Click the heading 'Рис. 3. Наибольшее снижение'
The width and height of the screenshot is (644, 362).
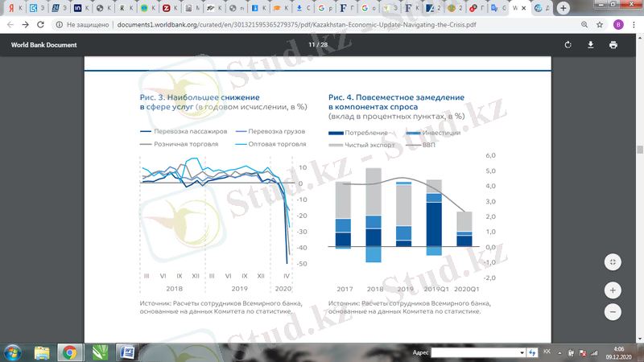200,97
